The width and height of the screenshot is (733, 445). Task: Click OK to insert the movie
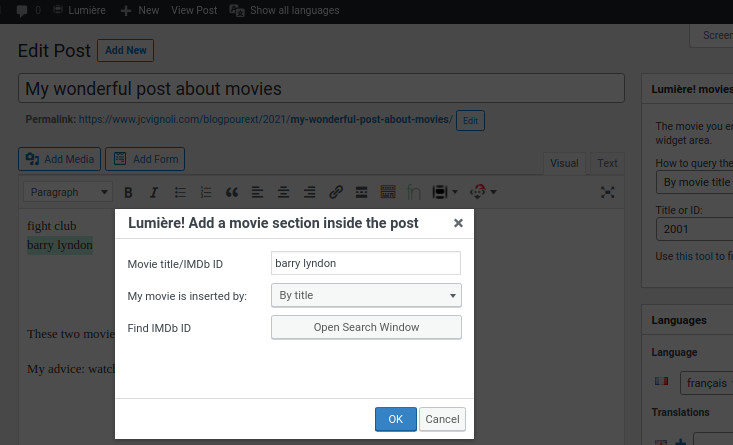(395, 419)
